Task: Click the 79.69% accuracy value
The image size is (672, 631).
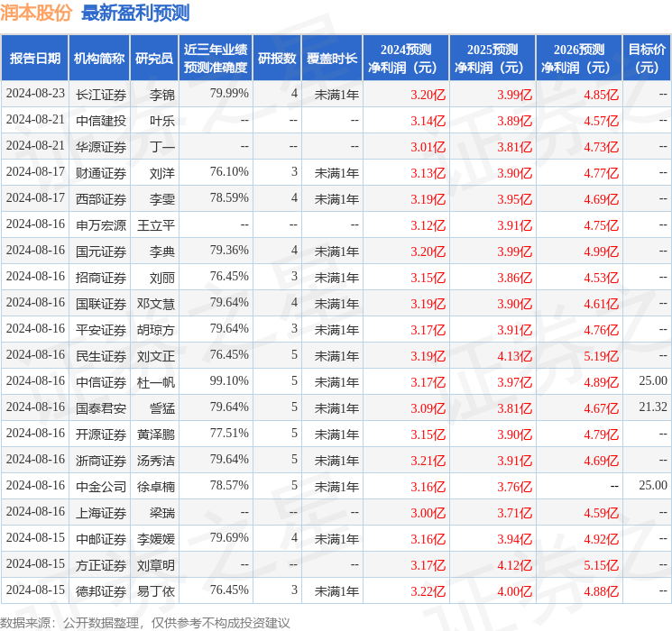Action: (x=229, y=537)
